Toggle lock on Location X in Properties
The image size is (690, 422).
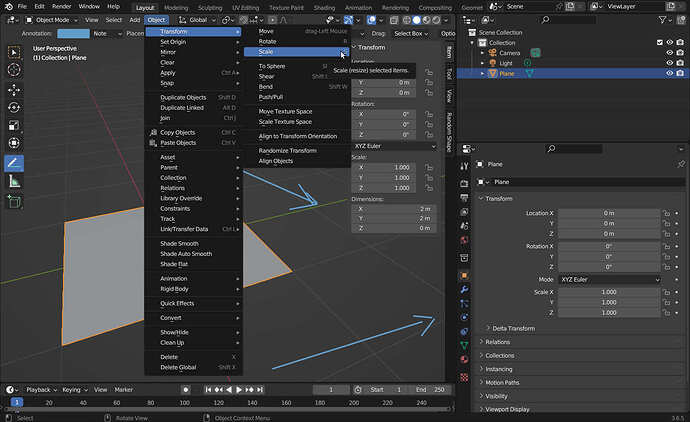pos(667,213)
